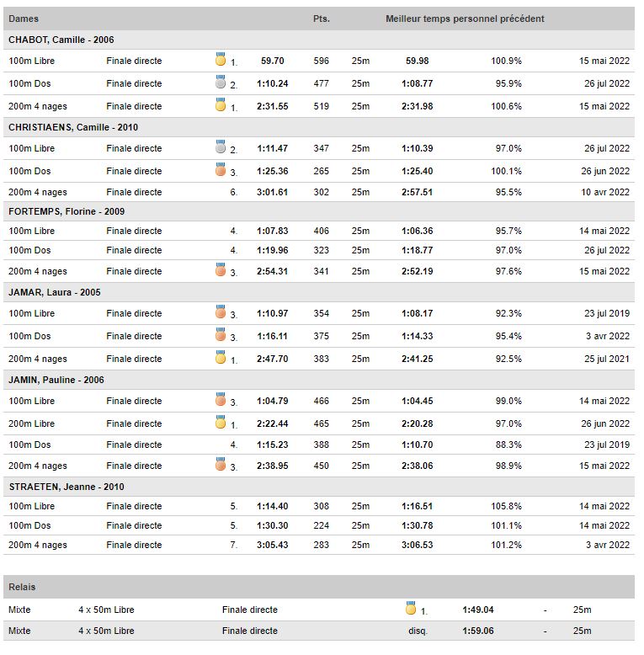Select Fortemps time 1:07.83
The width and height of the screenshot is (644, 655).
[272, 231]
